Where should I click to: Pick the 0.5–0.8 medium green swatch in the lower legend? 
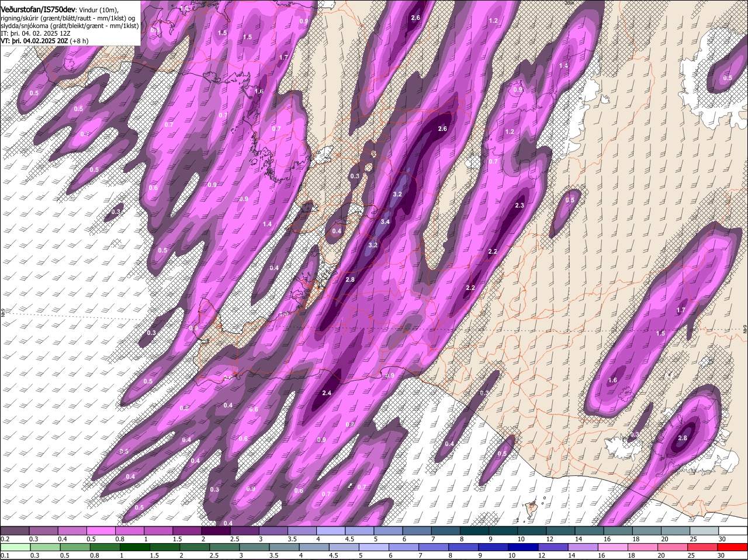click(76, 547)
